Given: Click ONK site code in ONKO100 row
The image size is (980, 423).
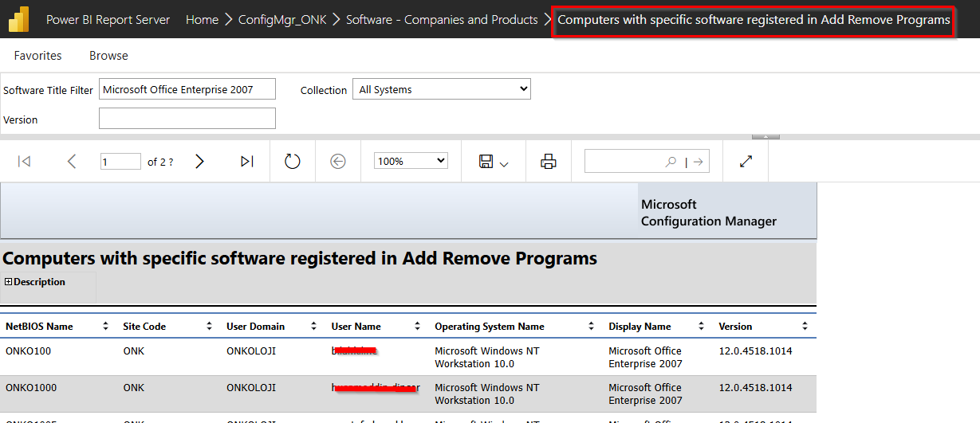Looking at the screenshot, I should (x=134, y=351).
